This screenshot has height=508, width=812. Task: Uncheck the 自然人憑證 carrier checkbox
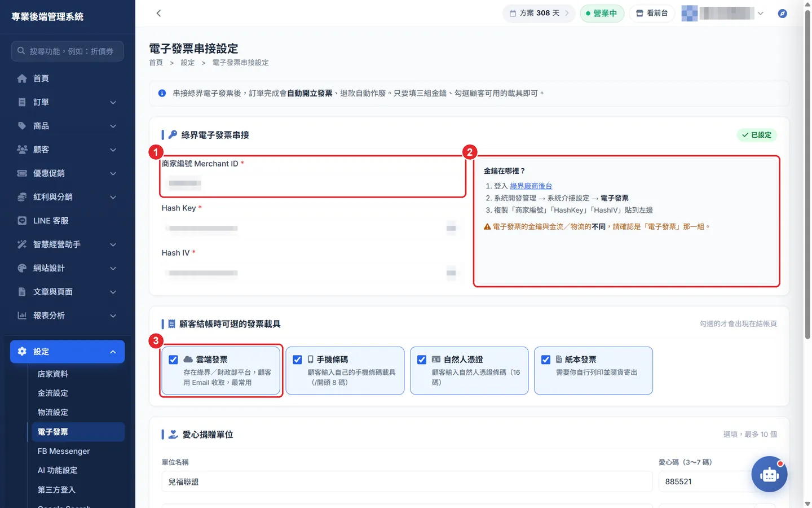click(421, 360)
